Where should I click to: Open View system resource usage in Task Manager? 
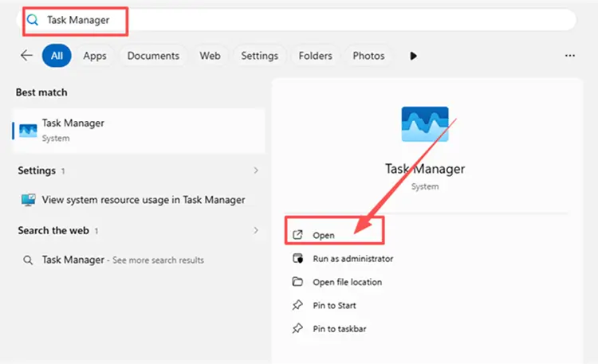click(139, 200)
